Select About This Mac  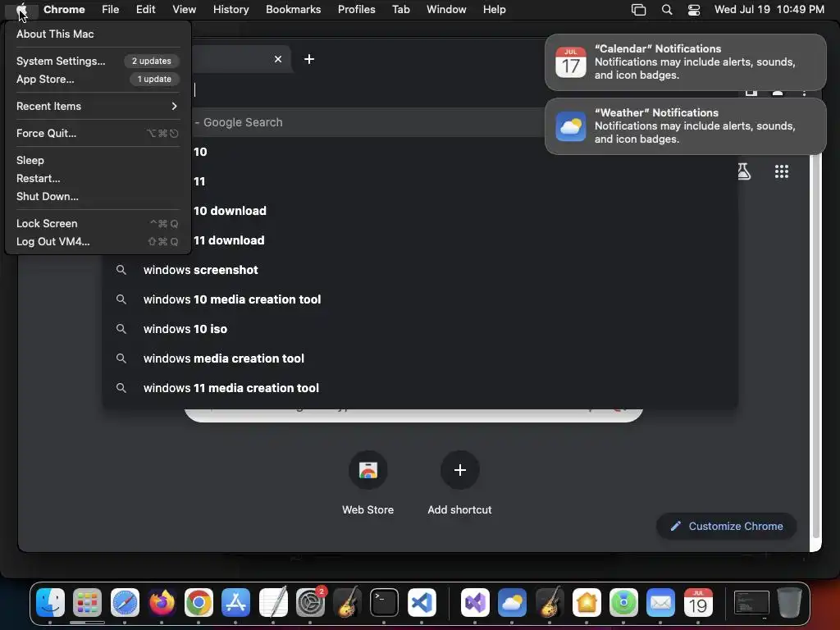tap(98, 34)
